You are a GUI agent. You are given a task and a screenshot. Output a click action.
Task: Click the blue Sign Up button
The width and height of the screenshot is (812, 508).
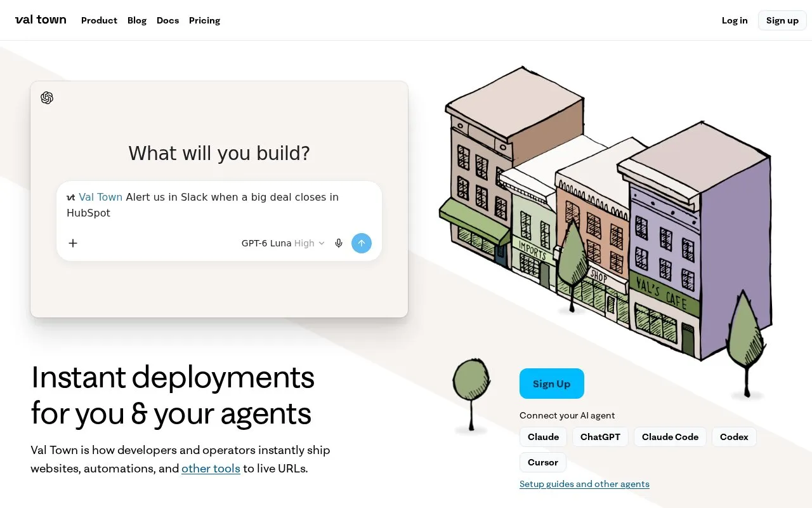[552, 384]
